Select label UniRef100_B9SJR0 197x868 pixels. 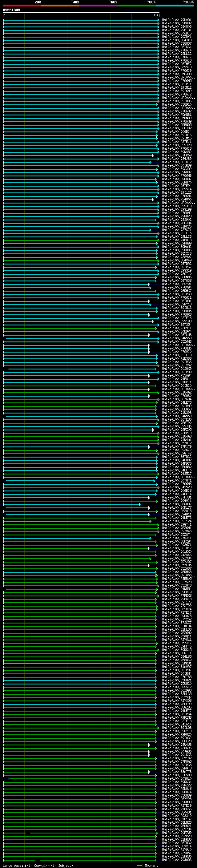coord(177,145)
